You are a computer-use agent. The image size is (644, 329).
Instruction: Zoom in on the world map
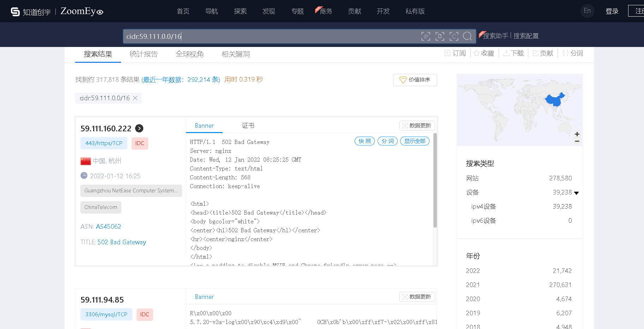(577, 134)
